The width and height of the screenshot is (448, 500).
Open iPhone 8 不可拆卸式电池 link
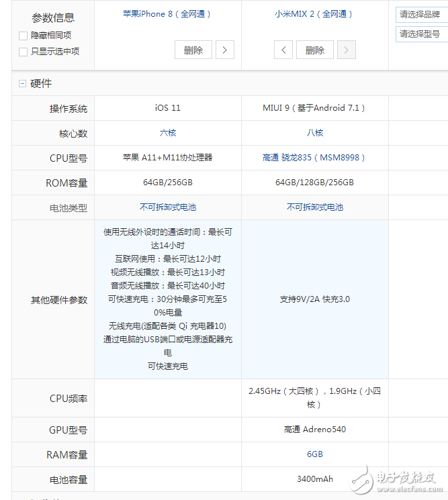click(168, 207)
